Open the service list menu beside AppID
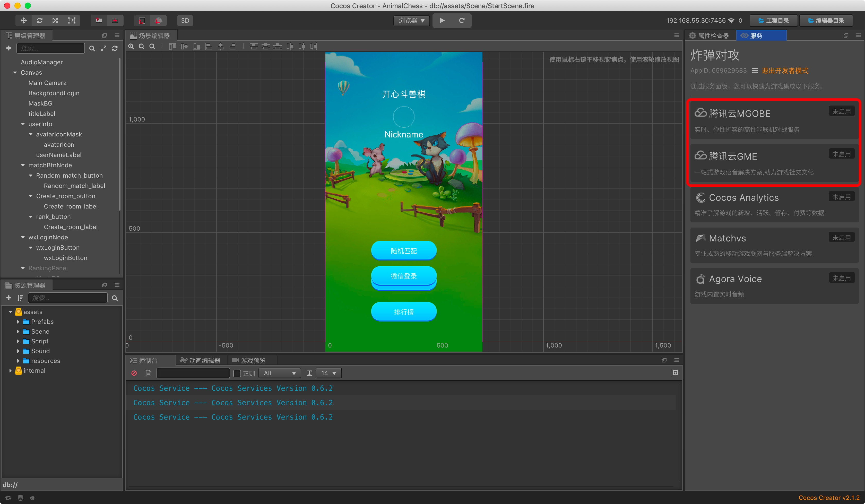Image resolution: width=865 pixels, height=504 pixels. pyautogui.click(x=755, y=71)
